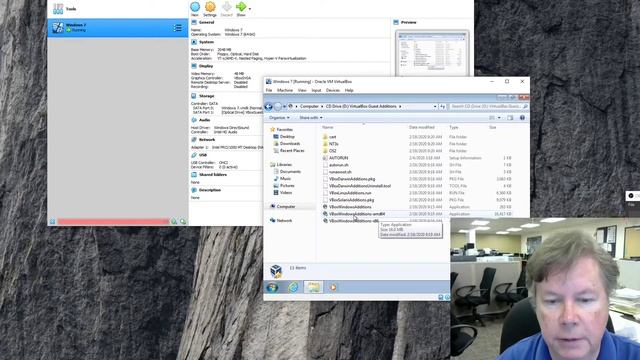Click the Display section header icon
640x360 pixels.
coord(194,66)
